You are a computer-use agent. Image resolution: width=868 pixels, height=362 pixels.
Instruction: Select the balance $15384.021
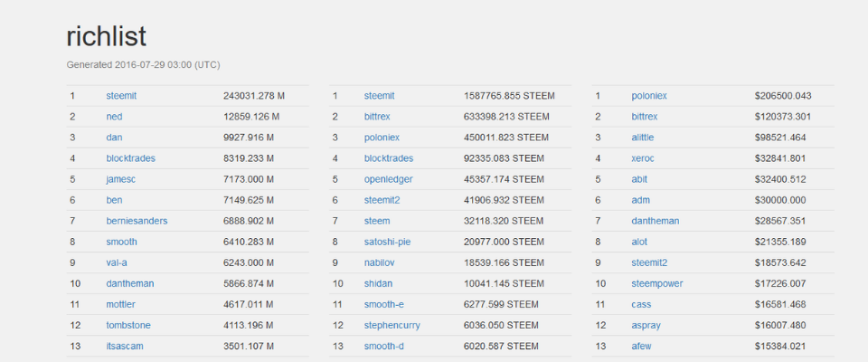pos(780,347)
